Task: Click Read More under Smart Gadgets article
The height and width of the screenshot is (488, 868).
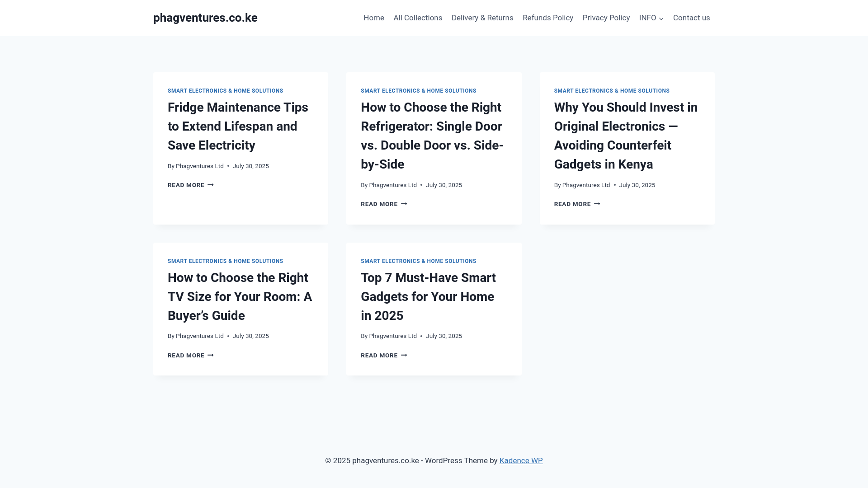Action: pyautogui.click(x=384, y=355)
